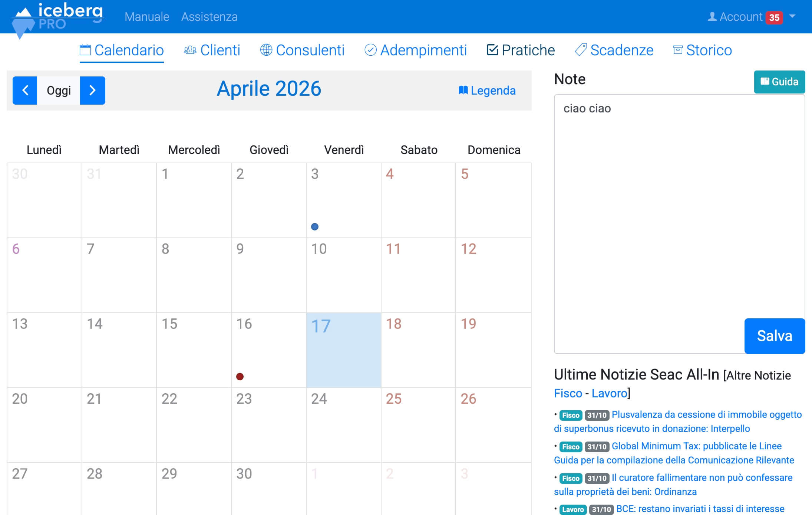Image resolution: width=812 pixels, height=515 pixels.
Task: Open the Manuale menu item
Action: click(x=147, y=17)
